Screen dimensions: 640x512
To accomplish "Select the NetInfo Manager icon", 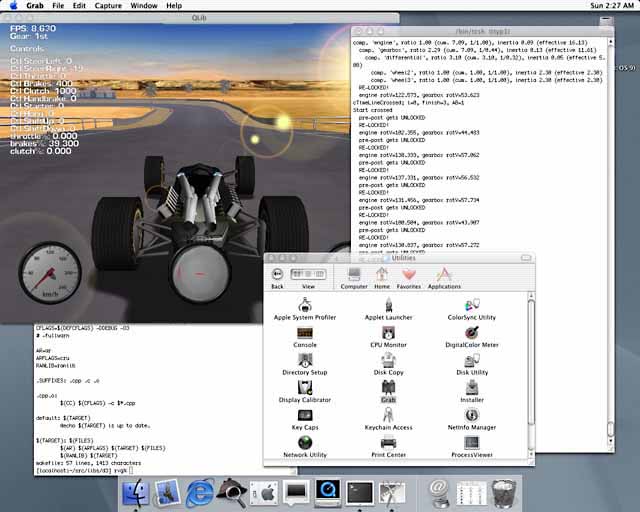I will (x=472, y=414).
